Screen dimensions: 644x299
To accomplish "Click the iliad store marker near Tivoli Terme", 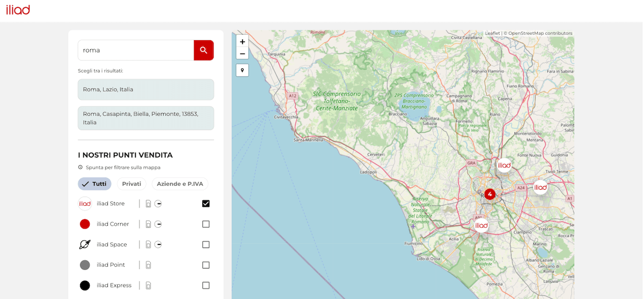I will click(x=540, y=187).
